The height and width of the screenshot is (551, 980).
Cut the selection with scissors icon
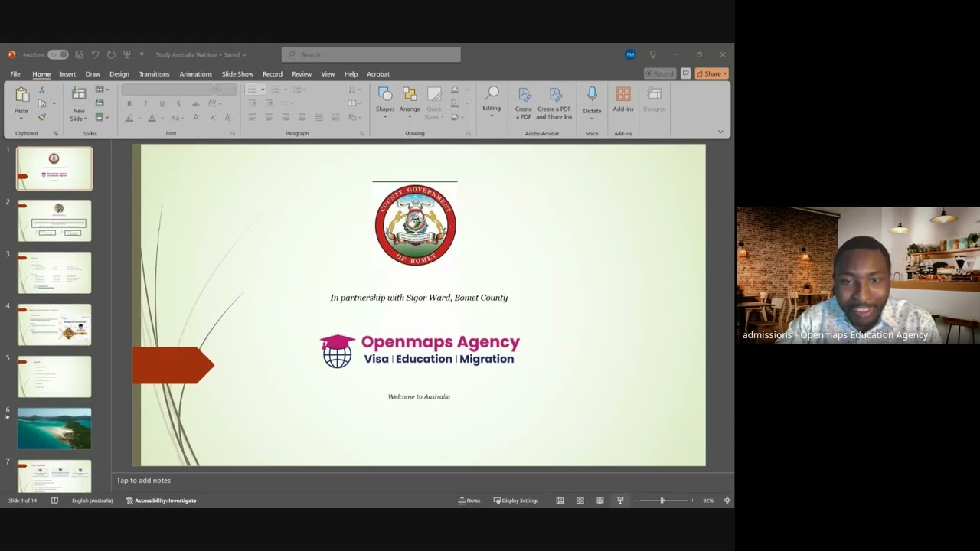click(x=42, y=90)
